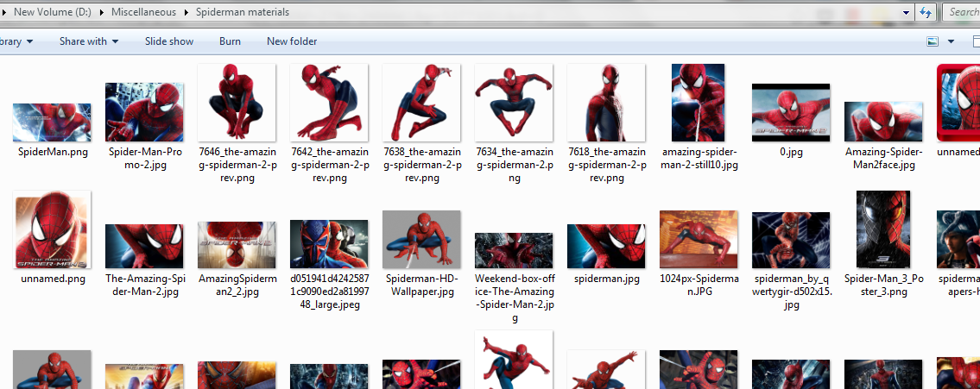Click the Slide show button
Viewport: 980px width, 389px height.
169,41
